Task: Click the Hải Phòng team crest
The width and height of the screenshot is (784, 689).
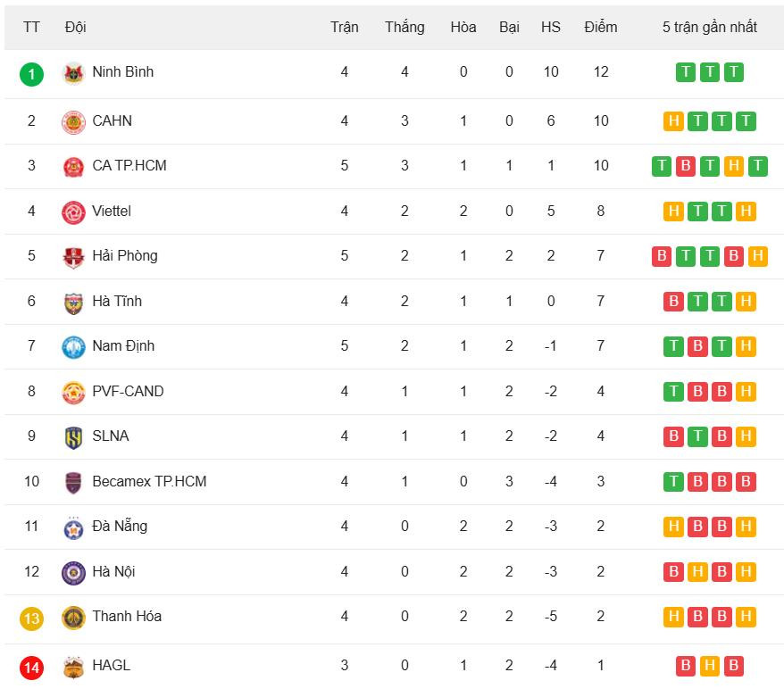Action: coord(73,257)
